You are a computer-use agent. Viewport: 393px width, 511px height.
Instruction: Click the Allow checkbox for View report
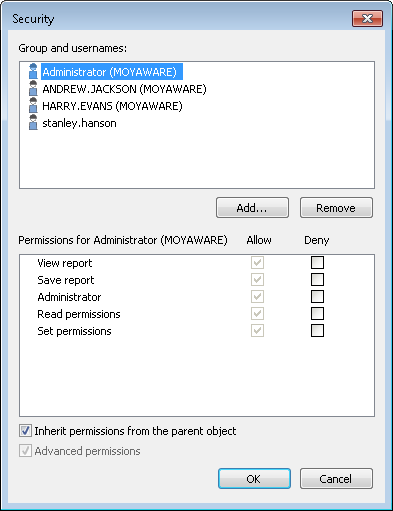pyautogui.click(x=257, y=262)
